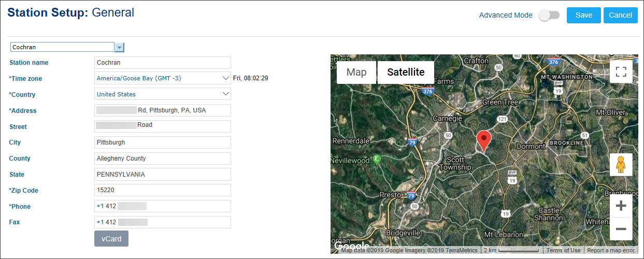Image resolution: width=644 pixels, height=259 pixels.
Task: Switch to the Satellite view tab
Action: point(406,73)
